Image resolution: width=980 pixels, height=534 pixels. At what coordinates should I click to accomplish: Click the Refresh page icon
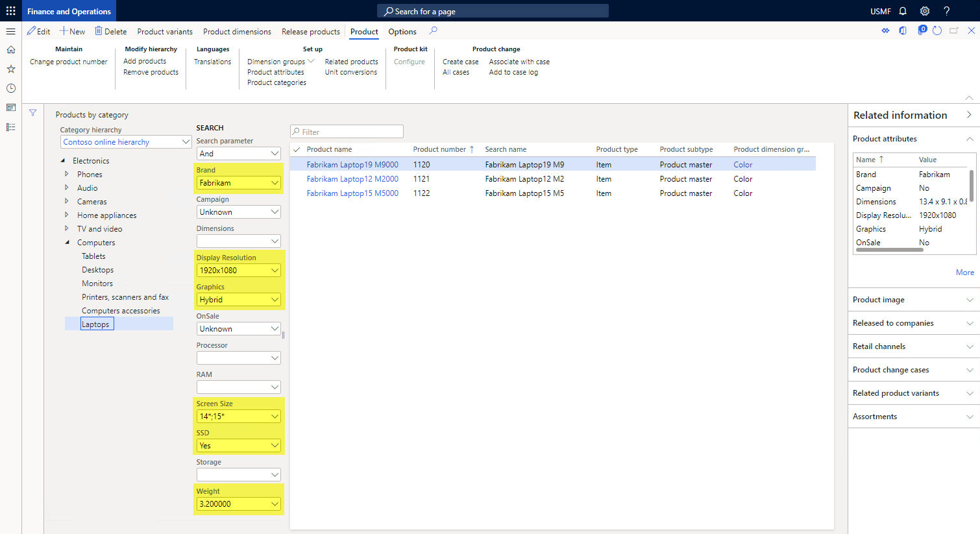click(x=937, y=31)
